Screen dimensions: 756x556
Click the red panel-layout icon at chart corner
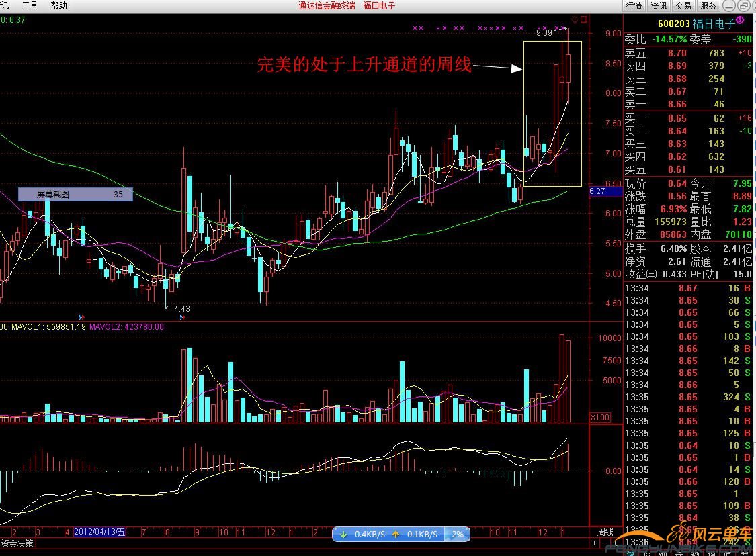(x=583, y=19)
